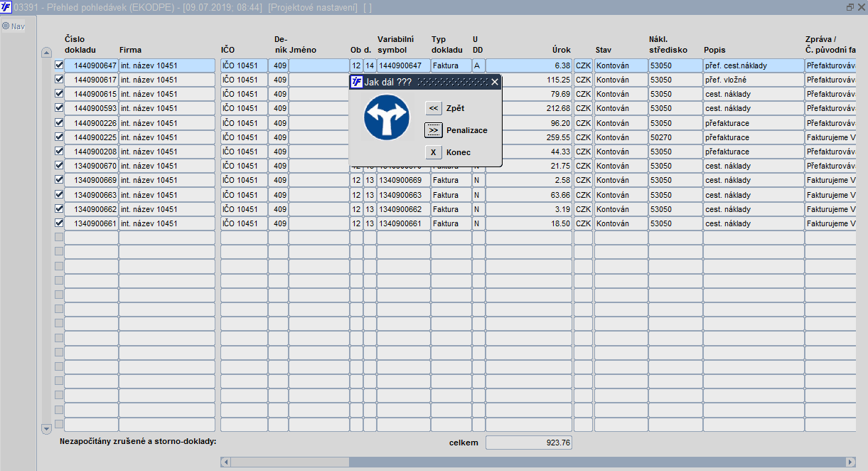Screen dimensions: 868x471
Task: Click the X Konec button
Action: pos(434,152)
